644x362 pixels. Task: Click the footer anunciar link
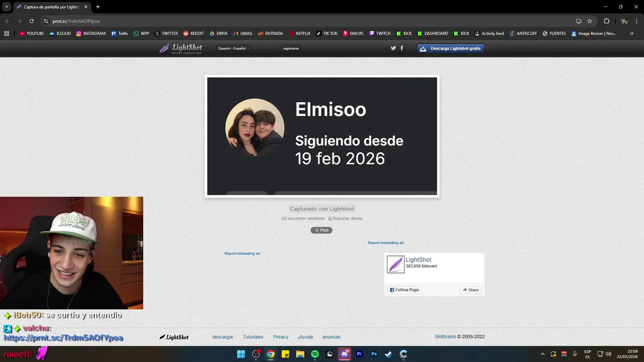(332, 337)
